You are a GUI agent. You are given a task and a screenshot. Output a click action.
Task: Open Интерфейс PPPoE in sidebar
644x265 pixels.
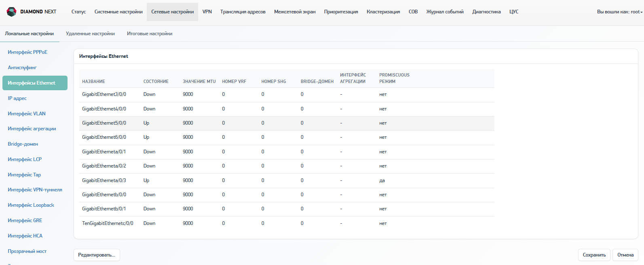click(27, 52)
